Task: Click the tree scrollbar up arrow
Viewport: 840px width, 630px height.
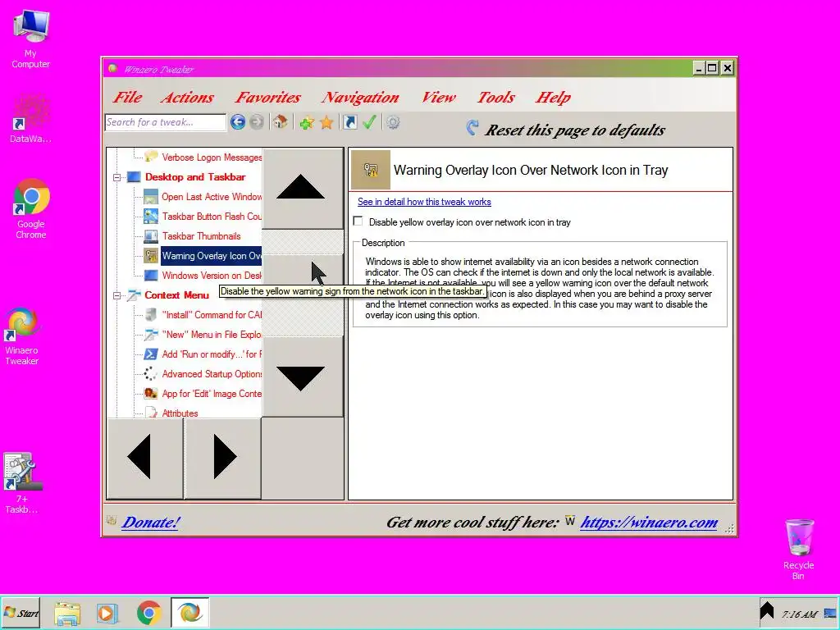Action: (302, 189)
